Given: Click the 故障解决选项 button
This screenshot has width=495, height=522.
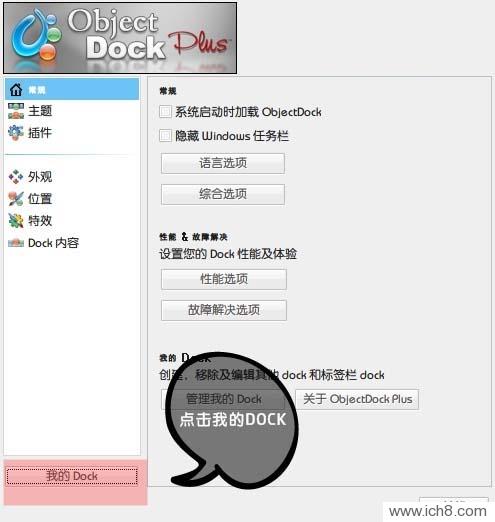Looking at the screenshot, I should [224, 310].
